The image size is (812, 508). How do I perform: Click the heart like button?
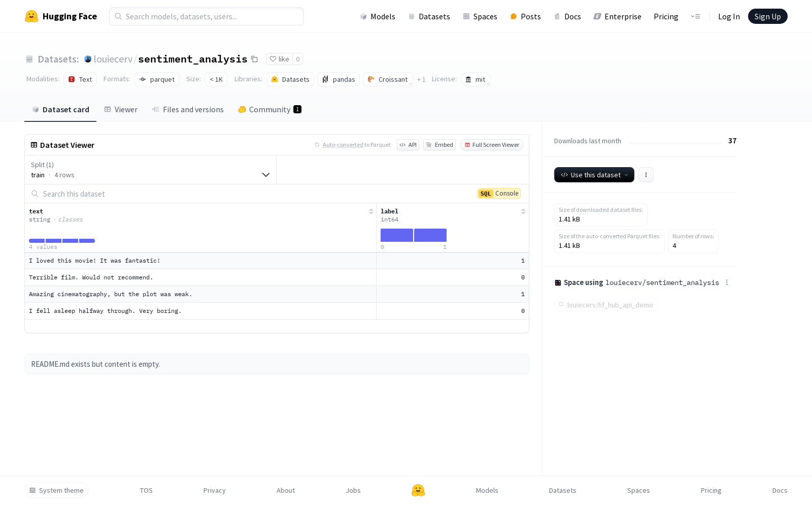[279, 59]
